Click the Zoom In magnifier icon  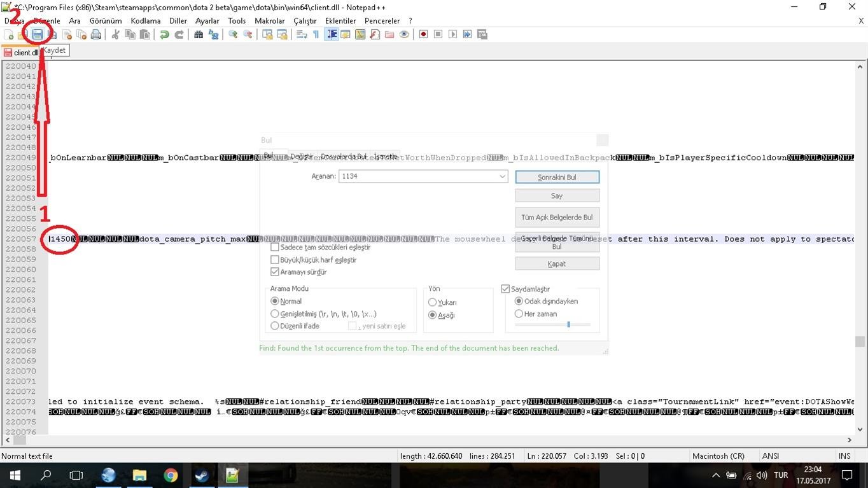[233, 34]
